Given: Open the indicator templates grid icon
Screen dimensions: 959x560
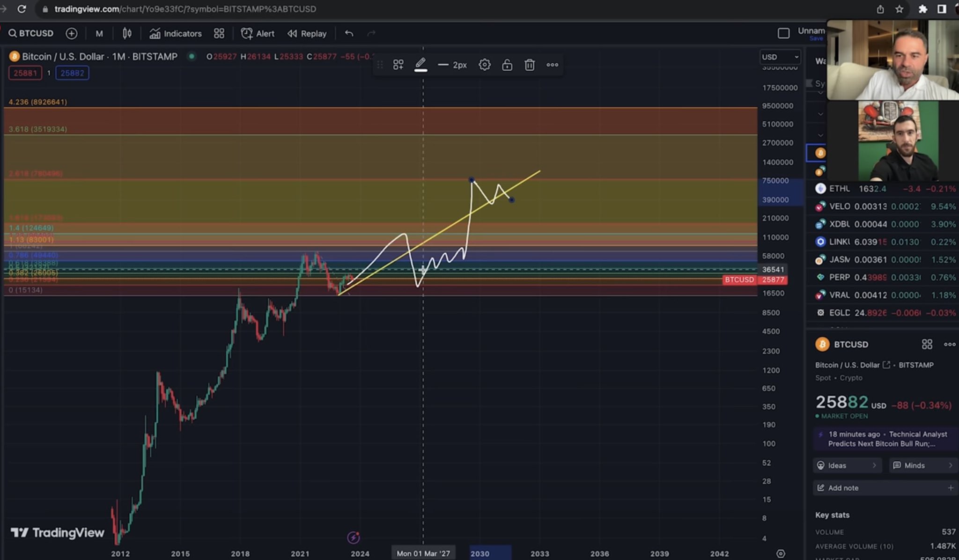Looking at the screenshot, I should click(219, 33).
